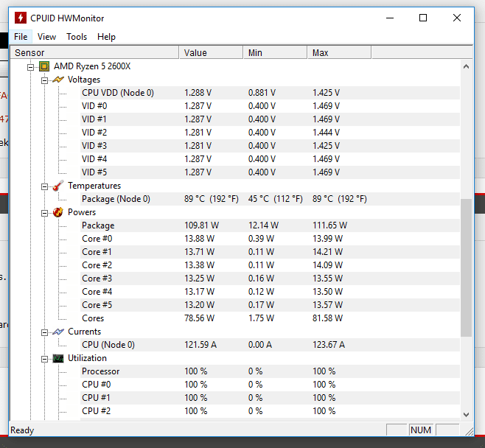Open the Help menu
485x448 pixels.
click(106, 37)
